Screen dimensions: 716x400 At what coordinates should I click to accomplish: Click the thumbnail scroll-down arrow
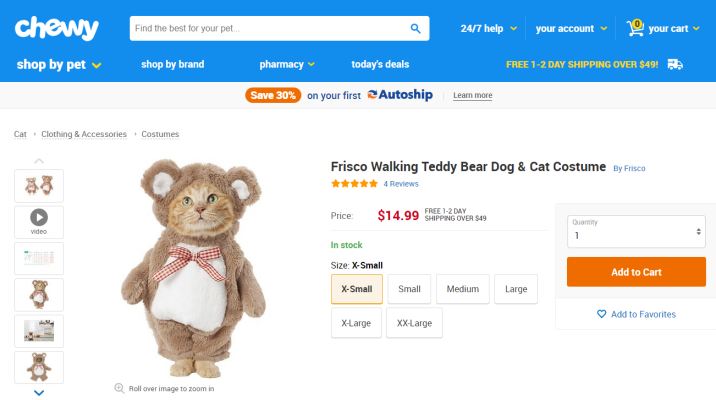(x=39, y=393)
